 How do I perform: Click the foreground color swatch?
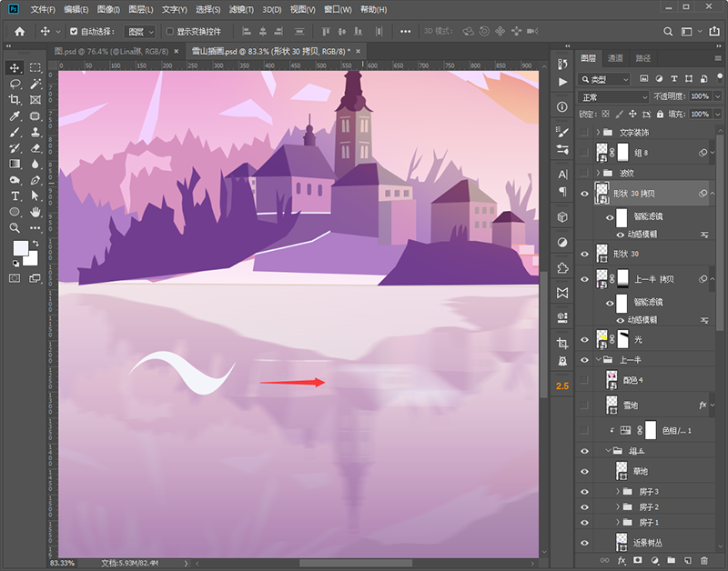(x=20, y=248)
